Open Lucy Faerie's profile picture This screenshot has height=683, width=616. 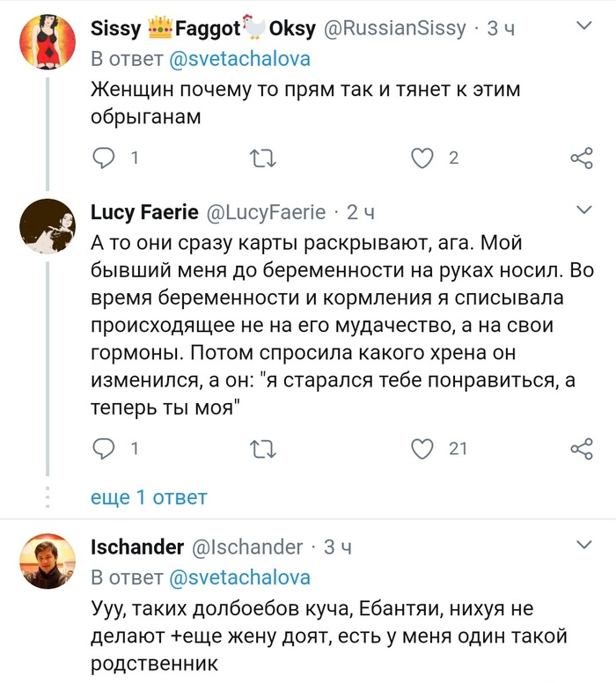point(48,225)
